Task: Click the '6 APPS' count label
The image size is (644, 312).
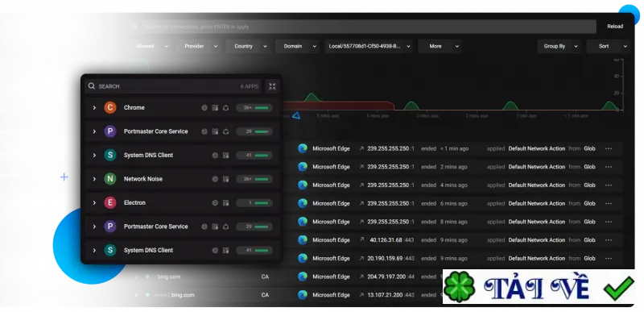Action: coord(250,86)
